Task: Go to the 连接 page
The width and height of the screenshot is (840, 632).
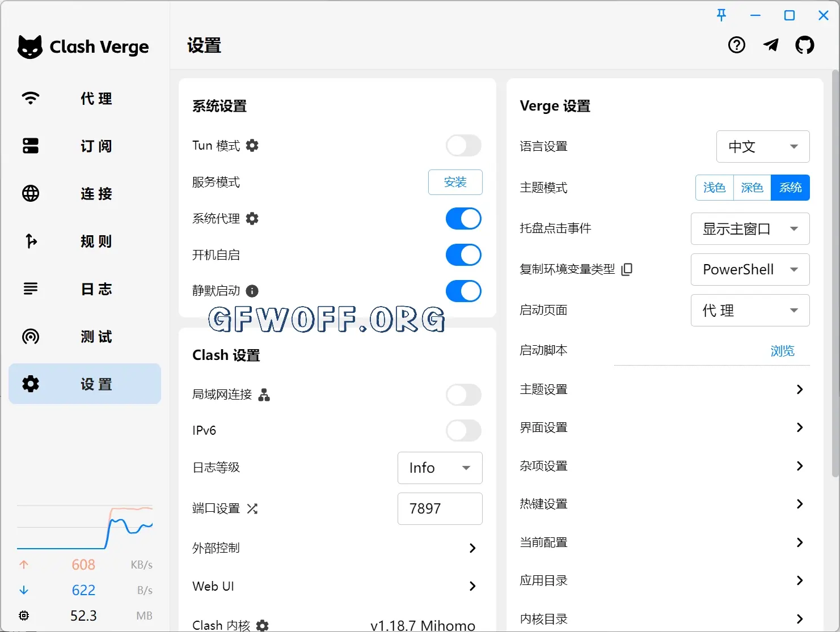Action: coord(85,193)
